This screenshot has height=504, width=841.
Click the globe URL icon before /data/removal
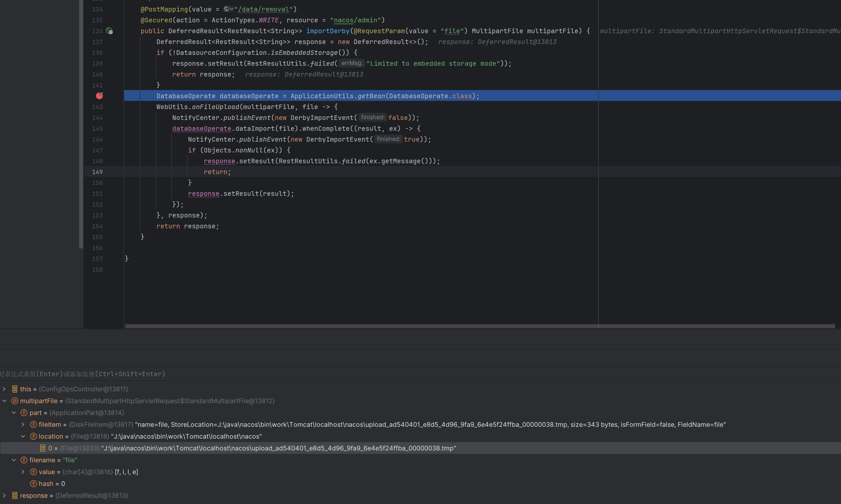point(226,9)
